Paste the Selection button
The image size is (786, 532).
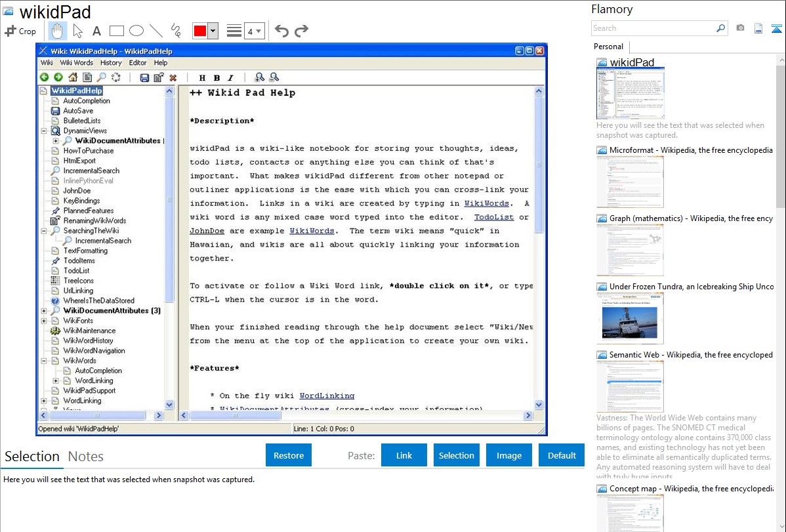pos(456,455)
